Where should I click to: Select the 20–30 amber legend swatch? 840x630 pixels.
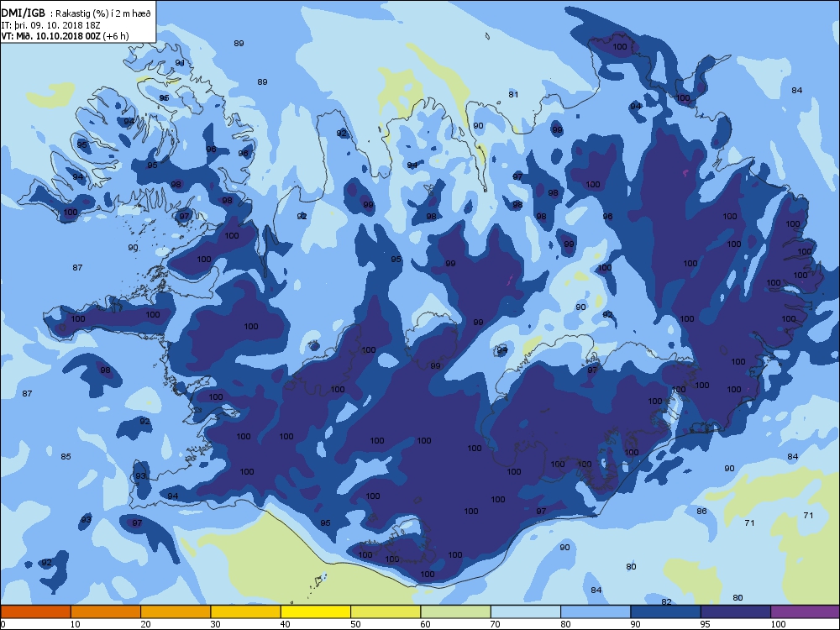click(x=176, y=612)
